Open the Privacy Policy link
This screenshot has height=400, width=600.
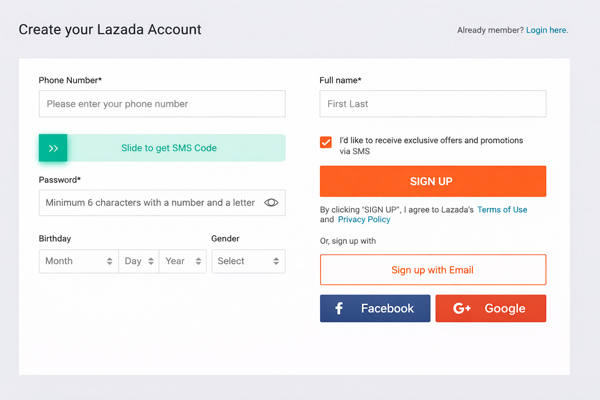click(x=364, y=220)
